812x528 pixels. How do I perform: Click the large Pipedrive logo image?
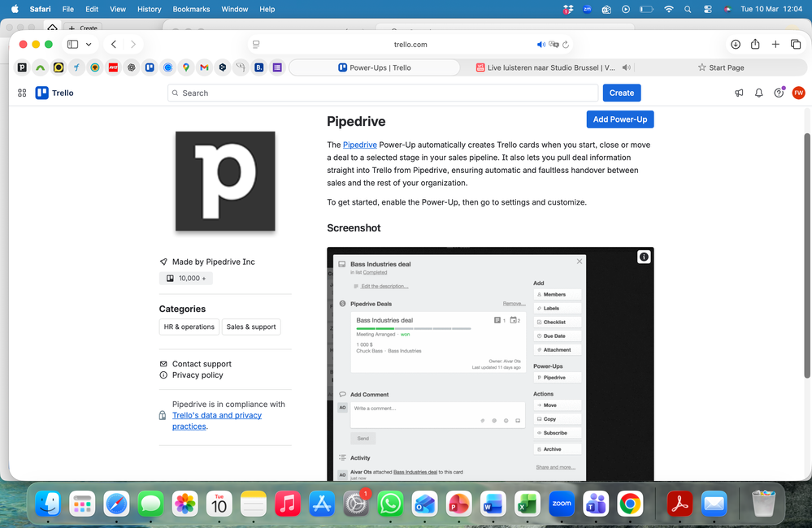point(225,181)
